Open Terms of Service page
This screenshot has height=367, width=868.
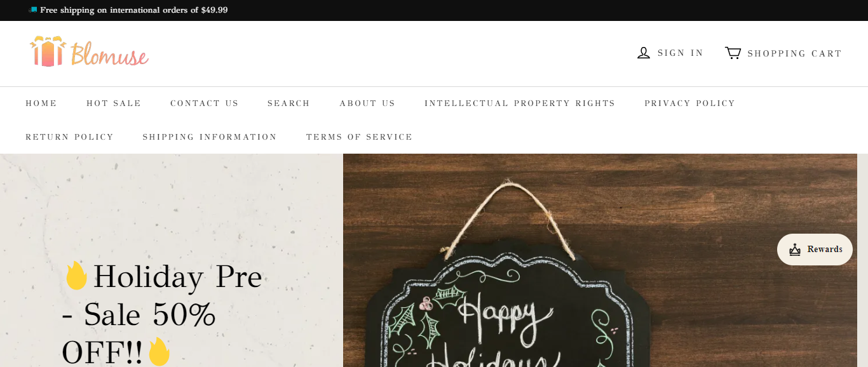click(360, 137)
